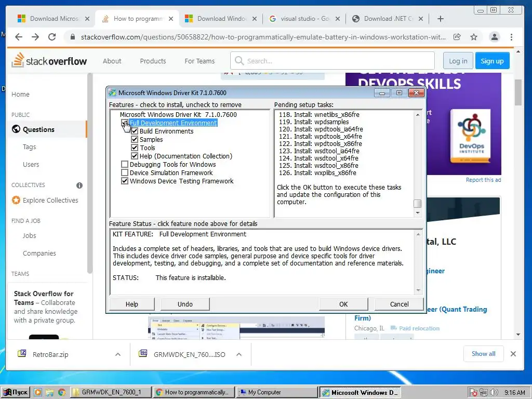The image size is (532, 399).
Task: Click the network icon in system tray
Action: [x=484, y=392]
